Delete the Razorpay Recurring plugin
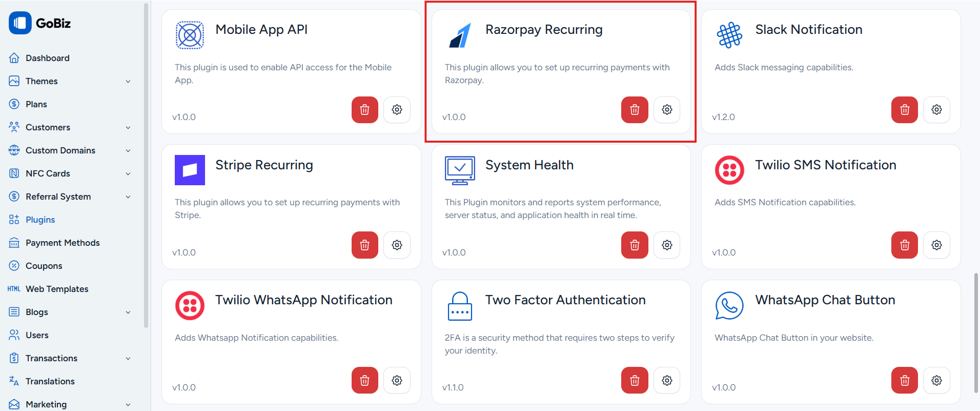Viewport: 980px width, 411px height. point(635,110)
